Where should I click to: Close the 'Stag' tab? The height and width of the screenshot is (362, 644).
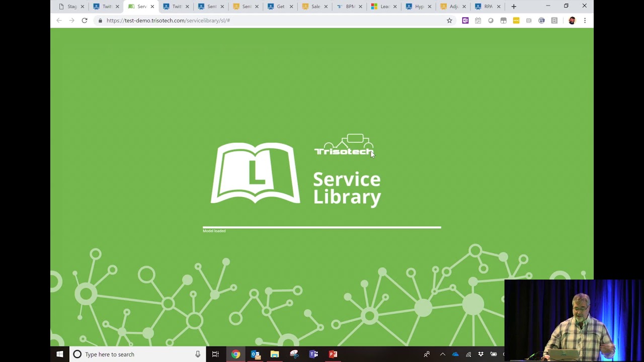[82, 7]
